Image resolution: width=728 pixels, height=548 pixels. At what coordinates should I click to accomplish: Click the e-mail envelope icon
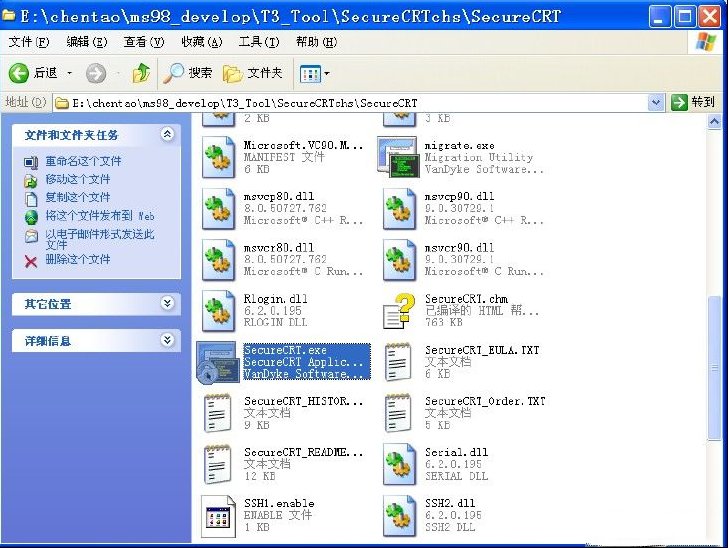coord(31,236)
